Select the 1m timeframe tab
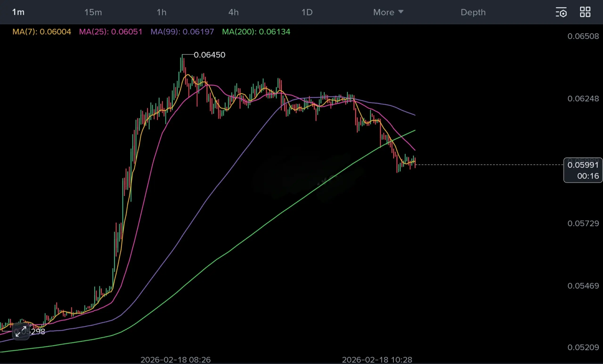 [x=18, y=12]
